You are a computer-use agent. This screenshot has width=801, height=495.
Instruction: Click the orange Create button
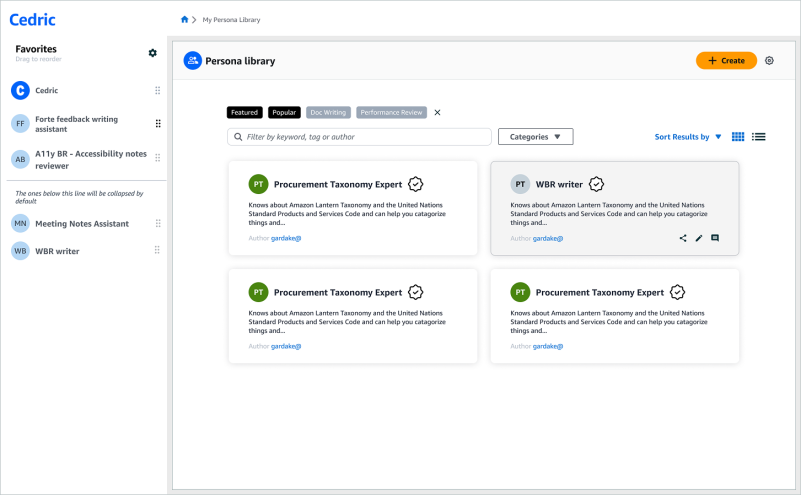(x=726, y=61)
